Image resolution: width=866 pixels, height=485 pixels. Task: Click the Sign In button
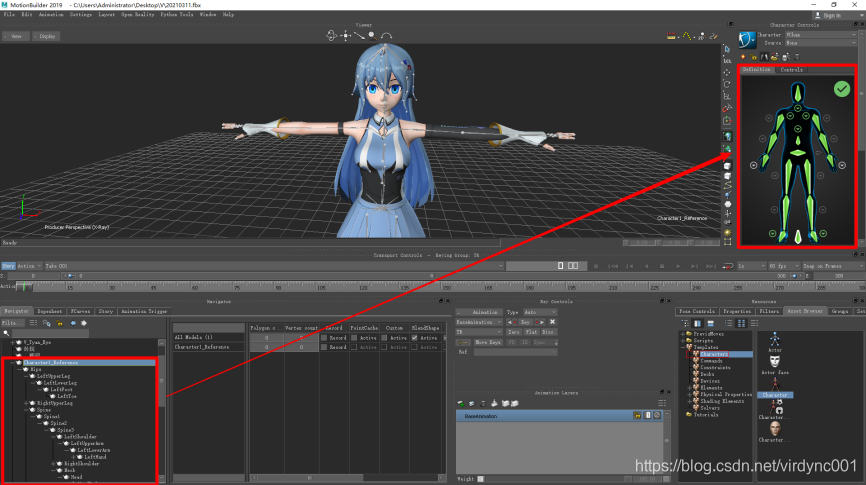(x=828, y=15)
